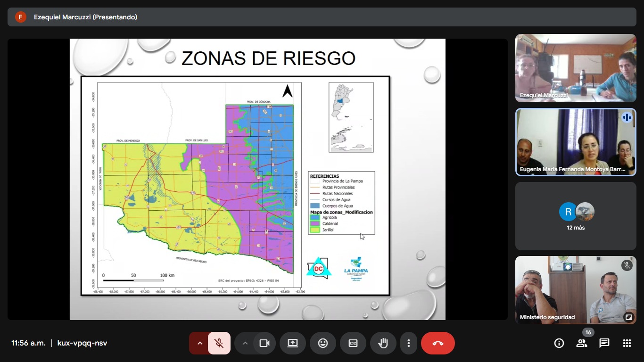The image size is (644, 362).
Task: Click the kux-vpqq-nsv meeting code
Action: click(x=82, y=343)
